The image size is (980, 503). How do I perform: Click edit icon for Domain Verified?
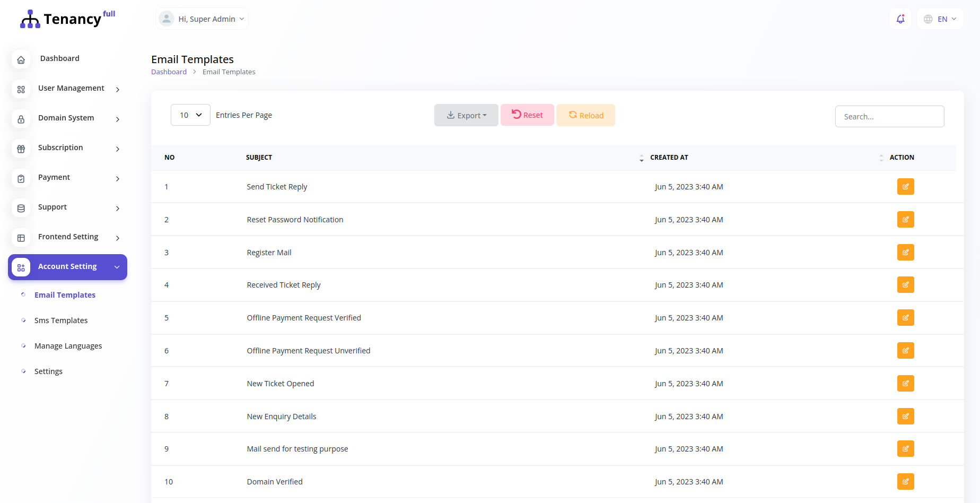click(905, 482)
